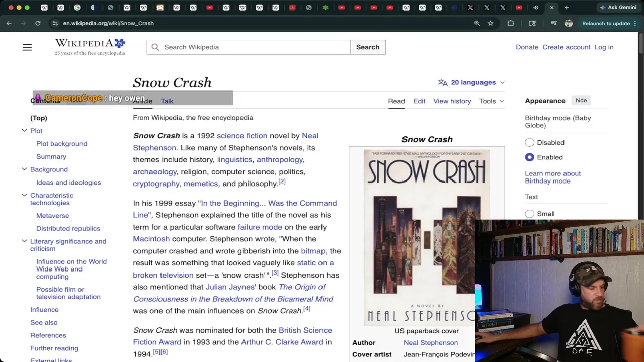Open the Edit tab
This screenshot has height=362, width=644.
[419, 101]
